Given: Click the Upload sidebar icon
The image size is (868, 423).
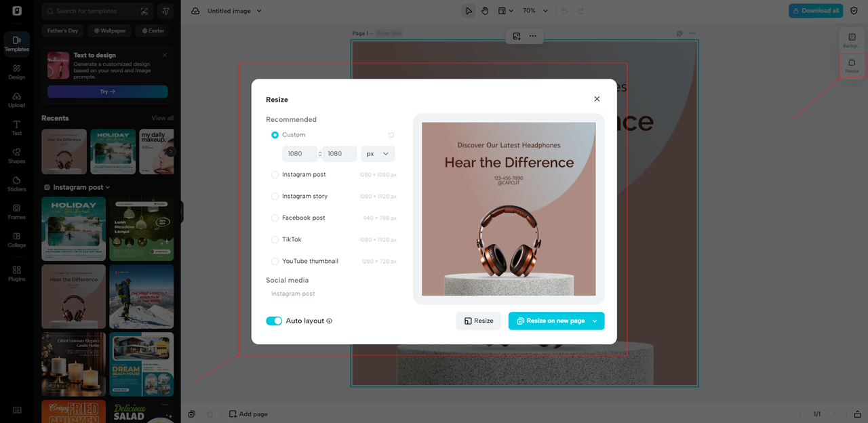Looking at the screenshot, I should [x=16, y=99].
